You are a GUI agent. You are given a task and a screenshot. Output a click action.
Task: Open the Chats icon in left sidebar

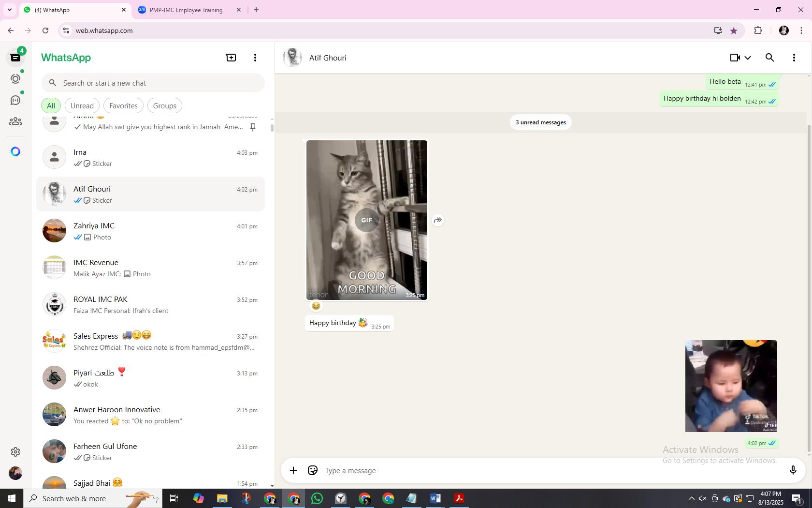(15, 58)
